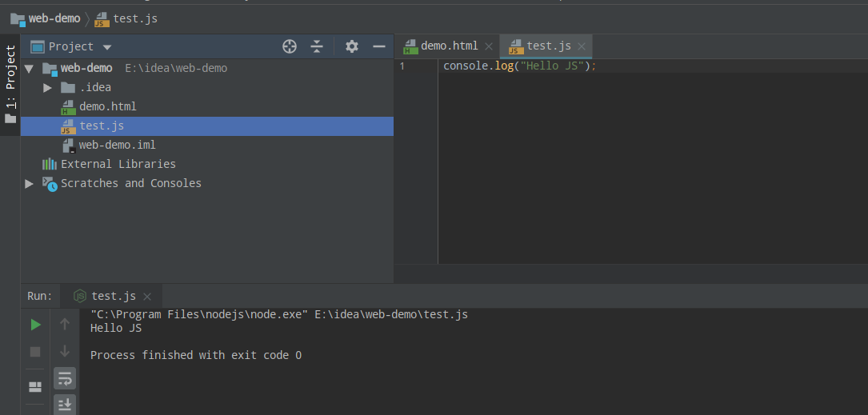Toggle scroll to end in Run console
Viewport: 868px width, 415px height.
pos(65,405)
